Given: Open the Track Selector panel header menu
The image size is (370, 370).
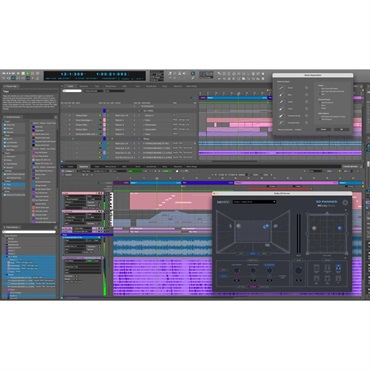Looking at the screenshot, I should tap(56, 227).
